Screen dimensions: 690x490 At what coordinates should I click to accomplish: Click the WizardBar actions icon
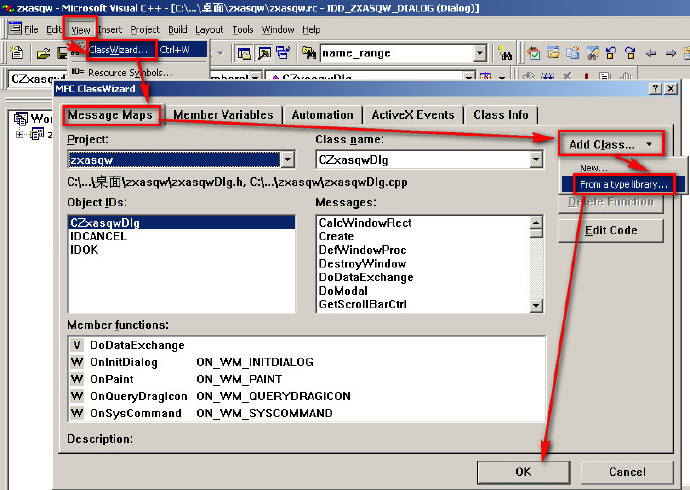[x=485, y=77]
